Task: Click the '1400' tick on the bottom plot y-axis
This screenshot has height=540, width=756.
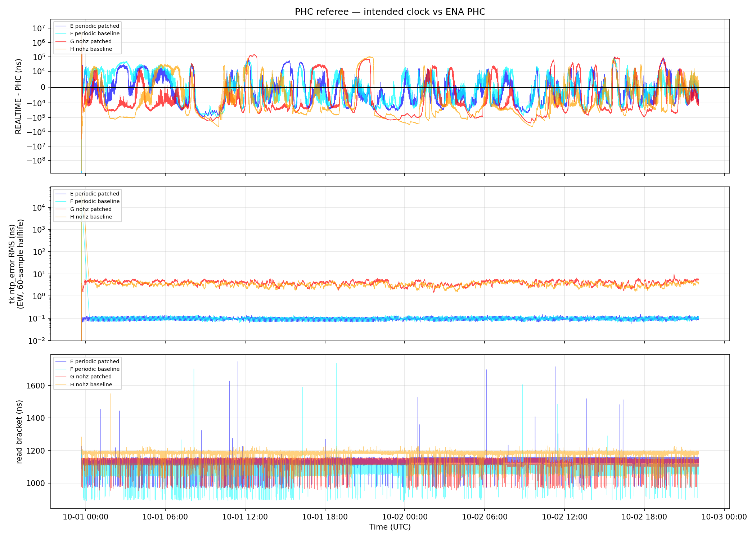Action: (x=36, y=418)
